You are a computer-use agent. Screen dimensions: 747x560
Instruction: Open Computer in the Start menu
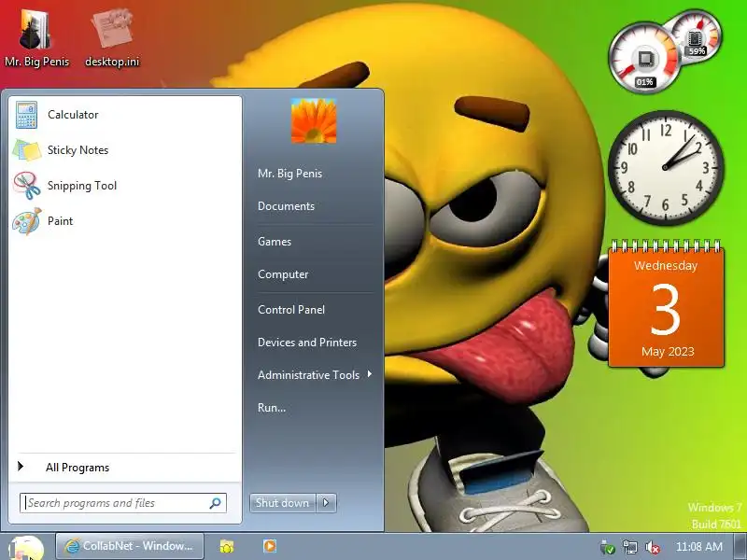pyautogui.click(x=283, y=274)
